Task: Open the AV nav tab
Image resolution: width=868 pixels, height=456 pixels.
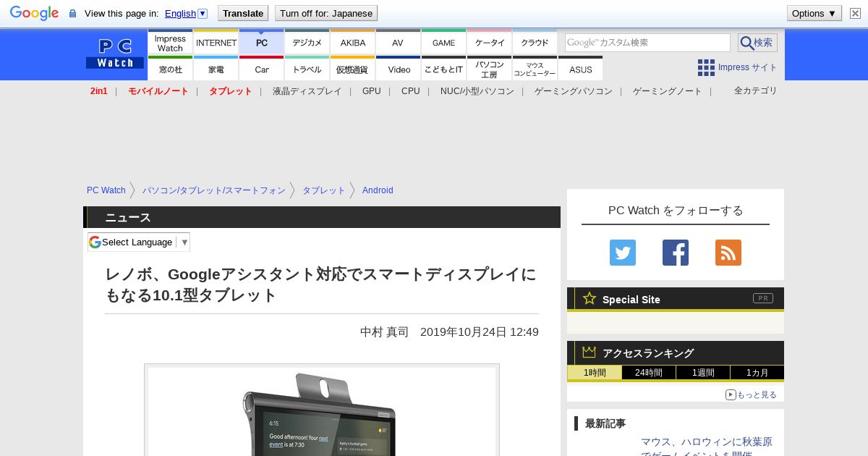Action: 398,43
